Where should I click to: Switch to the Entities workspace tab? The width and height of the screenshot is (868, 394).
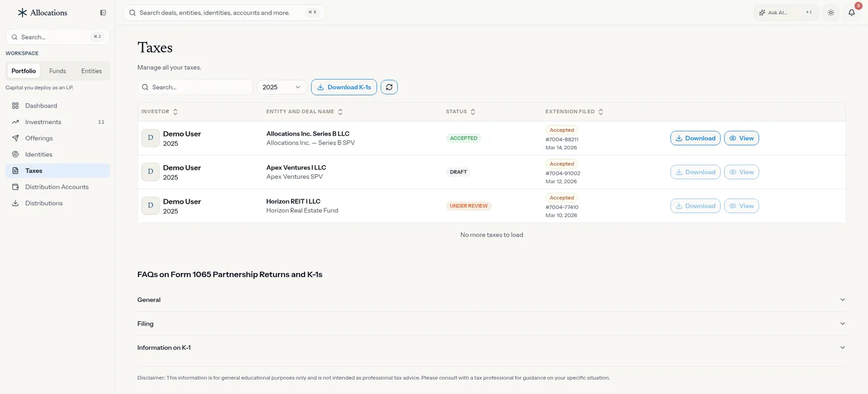point(92,71)
